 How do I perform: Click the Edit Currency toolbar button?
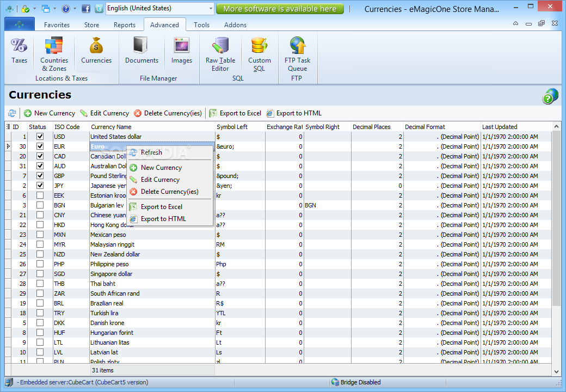point(104,113)
